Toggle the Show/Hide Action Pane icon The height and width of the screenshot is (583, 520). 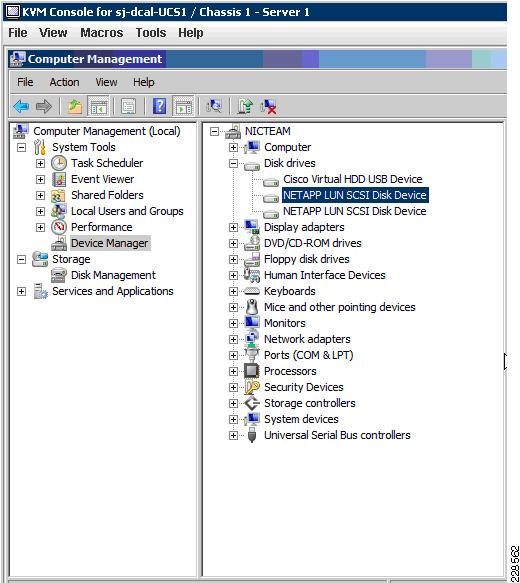click(183, 106)
